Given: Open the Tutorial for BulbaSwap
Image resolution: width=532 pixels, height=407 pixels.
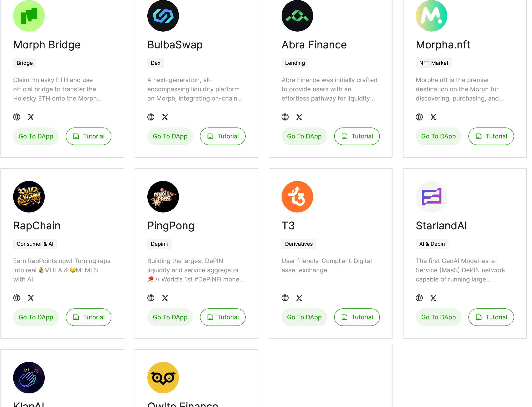Looking at the screenshot, I should (x=222, y=136).
